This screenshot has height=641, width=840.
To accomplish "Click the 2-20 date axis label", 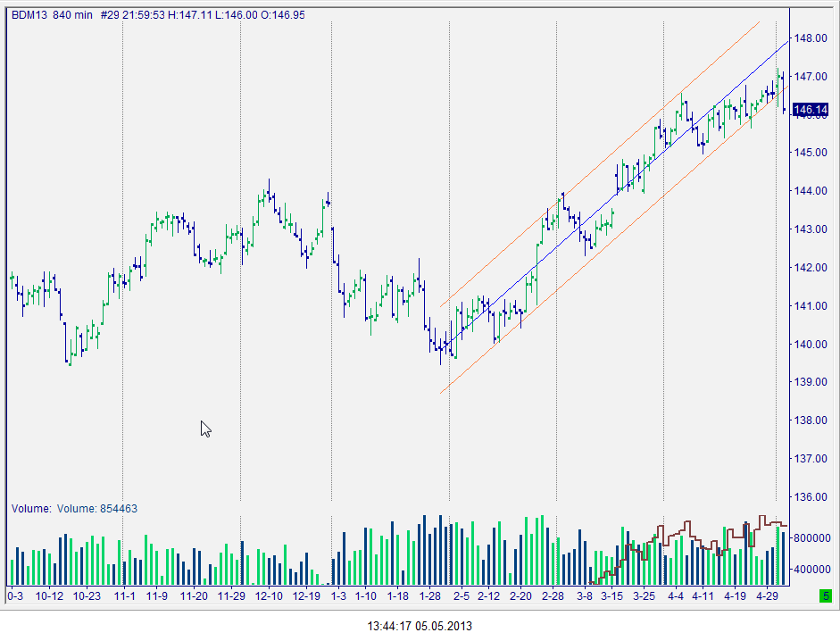I will coord(520,596).
